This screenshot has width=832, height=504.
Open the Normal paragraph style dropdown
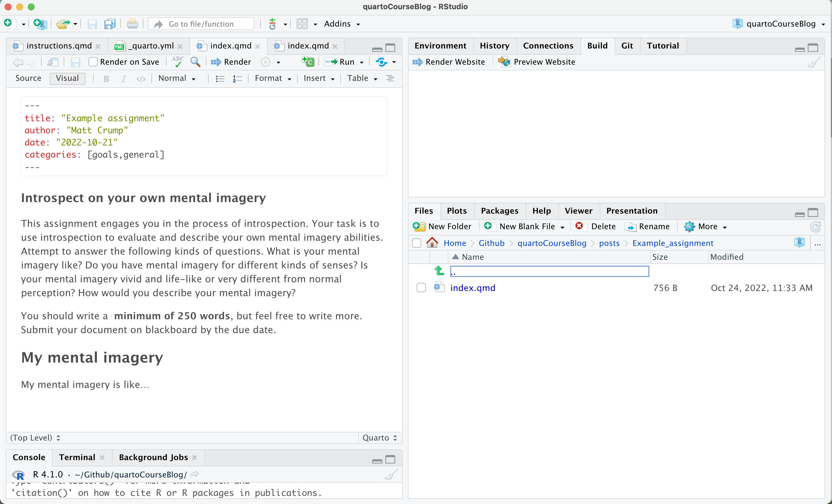click(177, 79)
